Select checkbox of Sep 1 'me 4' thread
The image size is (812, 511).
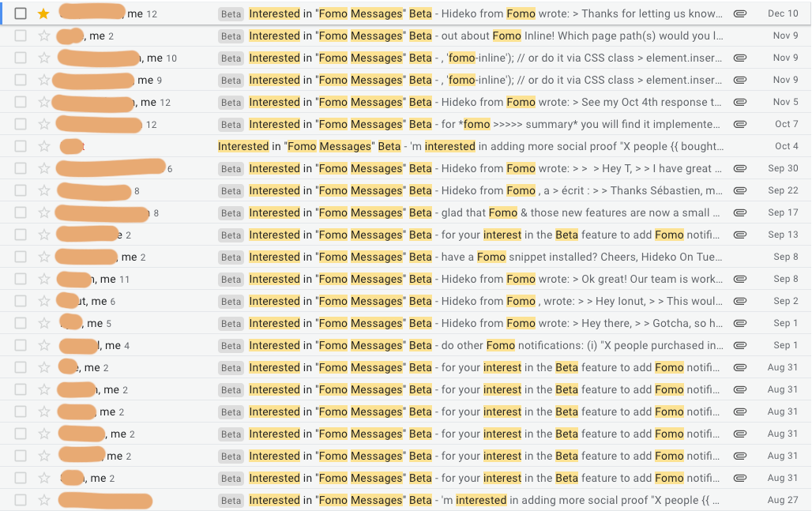point(21,345)
